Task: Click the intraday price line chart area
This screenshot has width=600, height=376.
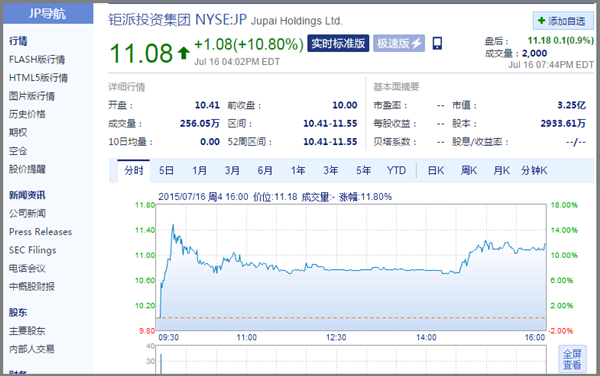Action: coord(351,268)
